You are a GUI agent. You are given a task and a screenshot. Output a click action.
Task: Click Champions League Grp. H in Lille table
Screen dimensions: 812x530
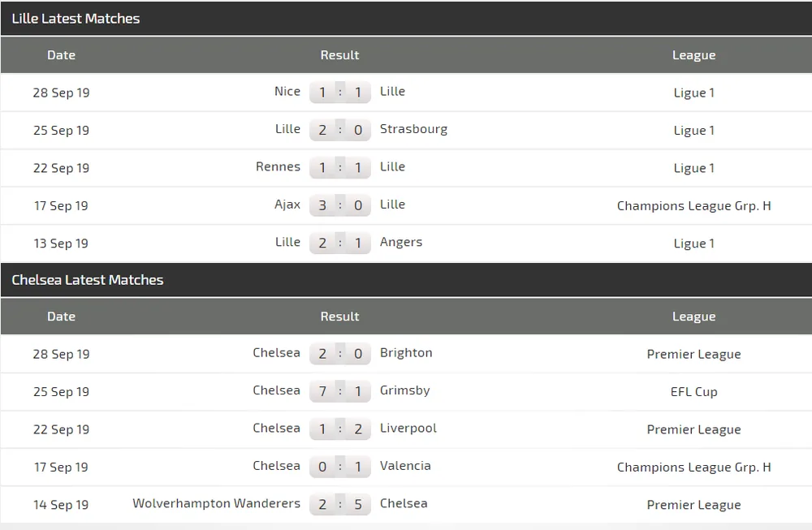click(x=693, y=205)
